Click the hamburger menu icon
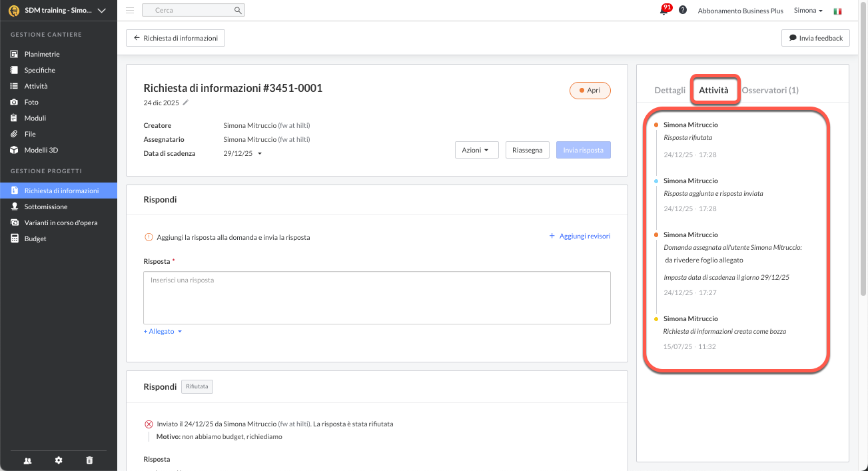This screenshot has height=471, width=868. pyautogui.click(x=130, y=11)
